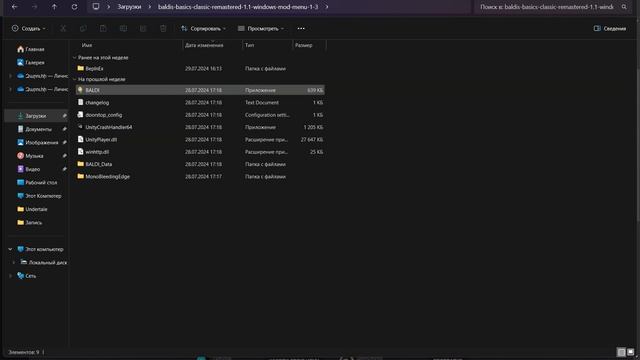The image size is (640, 360).
Task: Click the chevron after the baldis-basics folder path
Action: [x=327, y=7]
